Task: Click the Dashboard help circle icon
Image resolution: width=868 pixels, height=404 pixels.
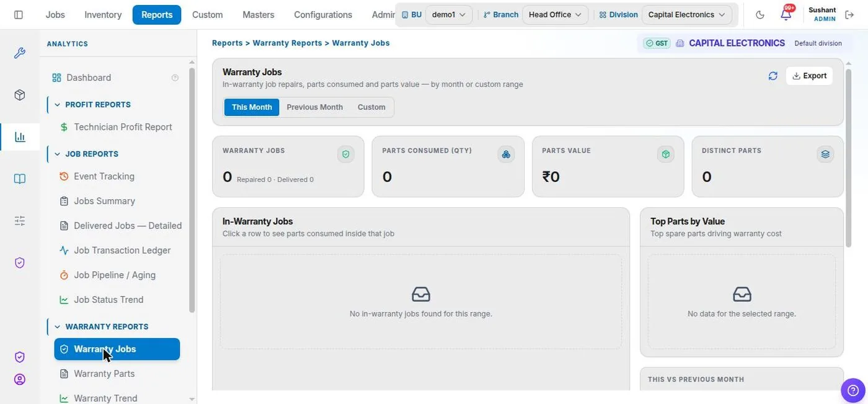Action: [175, 78]
